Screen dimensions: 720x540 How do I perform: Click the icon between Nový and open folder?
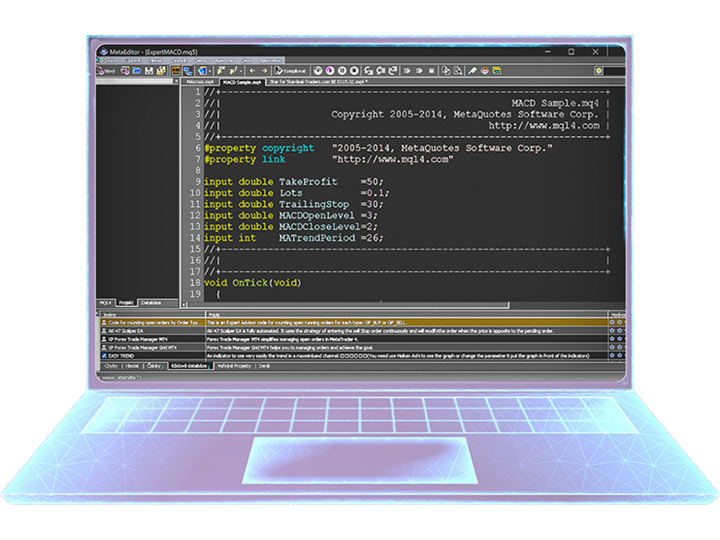point(125,71)
